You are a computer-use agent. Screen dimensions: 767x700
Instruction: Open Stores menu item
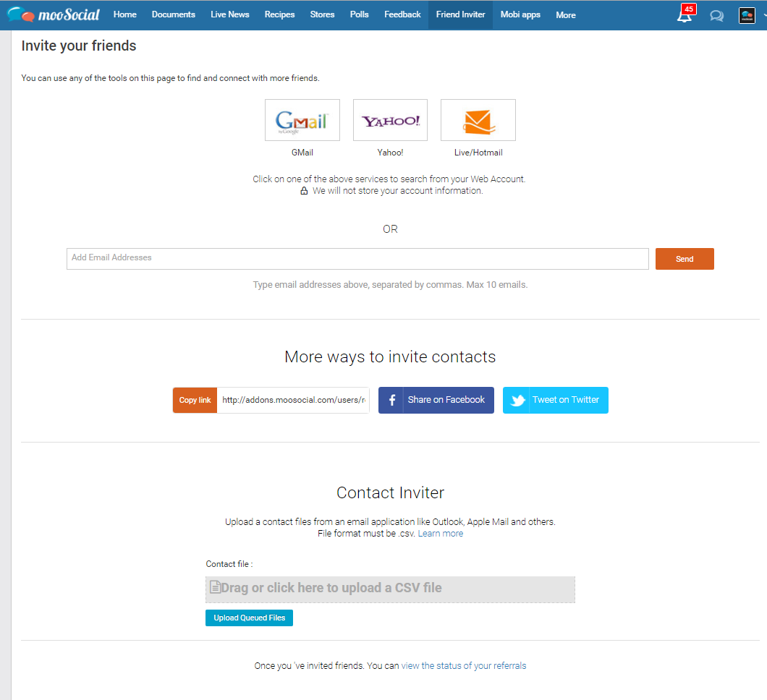click(x=322, y=14)
